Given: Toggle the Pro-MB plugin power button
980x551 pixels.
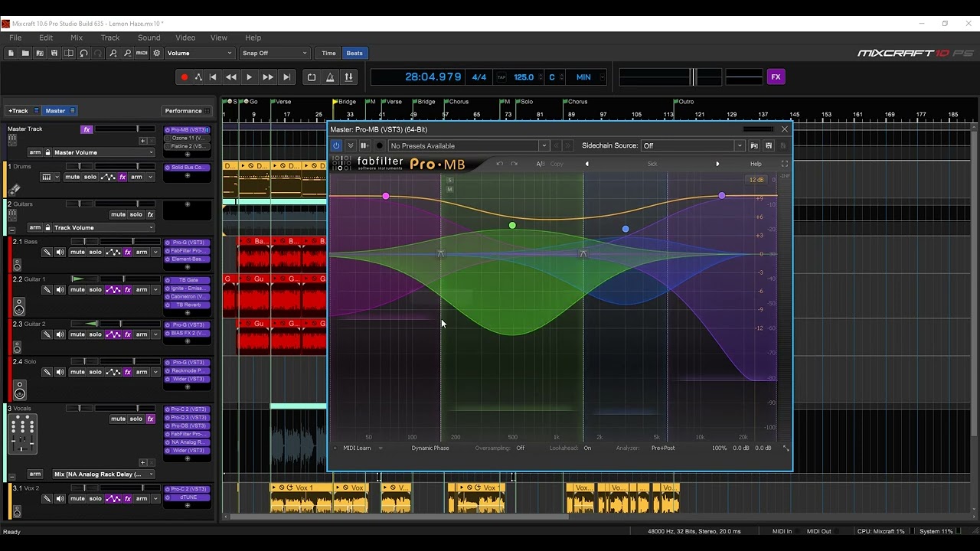Looking at the screenshot, I should click(x=336, y=146).
